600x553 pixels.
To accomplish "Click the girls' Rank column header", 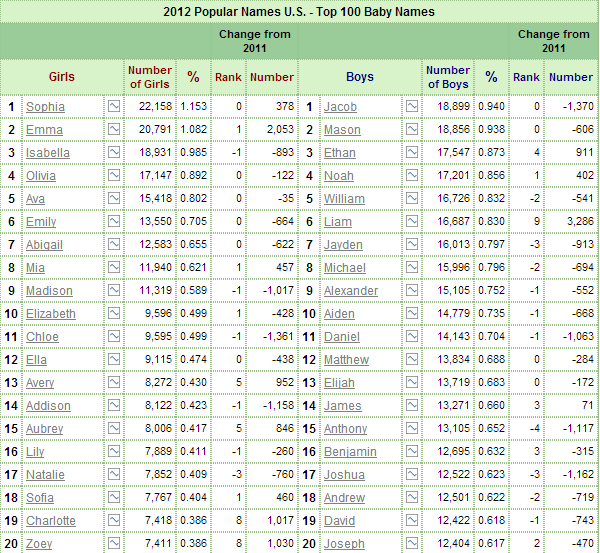I will pos(228,77).
